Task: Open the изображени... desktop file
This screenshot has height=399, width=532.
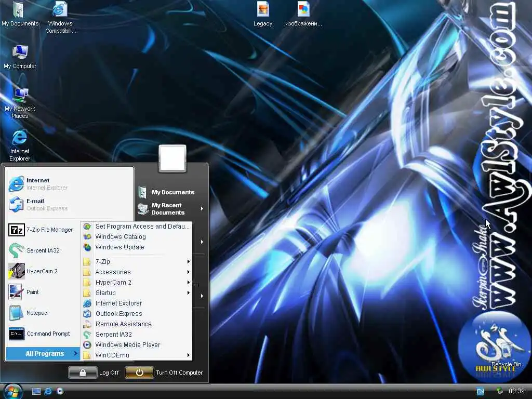Action: pyautogui.click(x=303, y=14)
